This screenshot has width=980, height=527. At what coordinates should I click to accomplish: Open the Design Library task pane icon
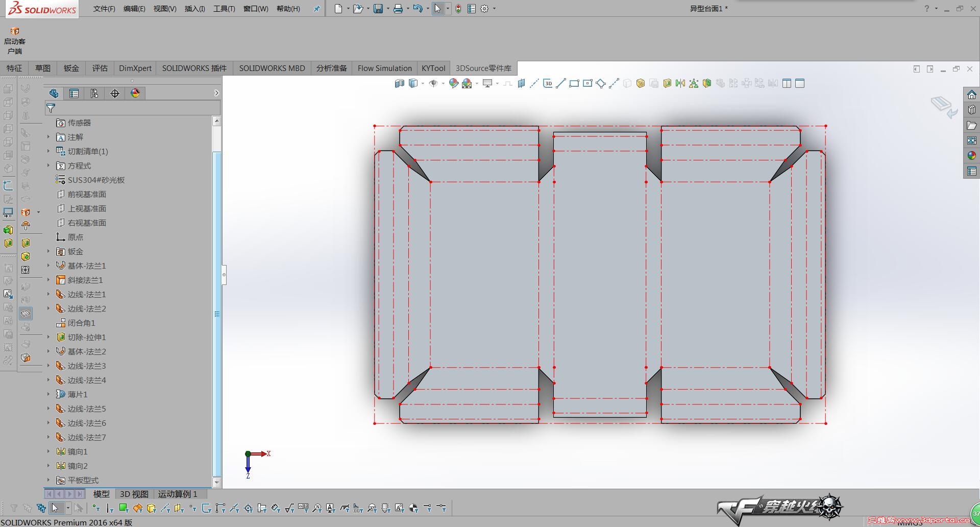click(x=972, y=110)
